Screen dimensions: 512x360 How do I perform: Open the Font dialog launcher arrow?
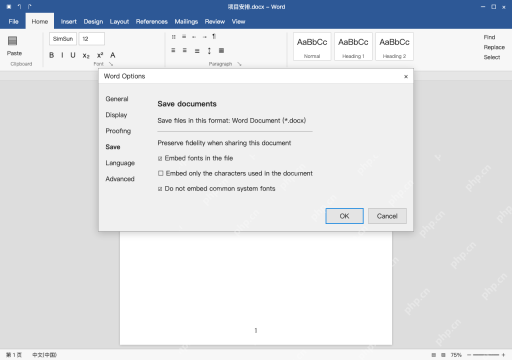coord(111,64)
